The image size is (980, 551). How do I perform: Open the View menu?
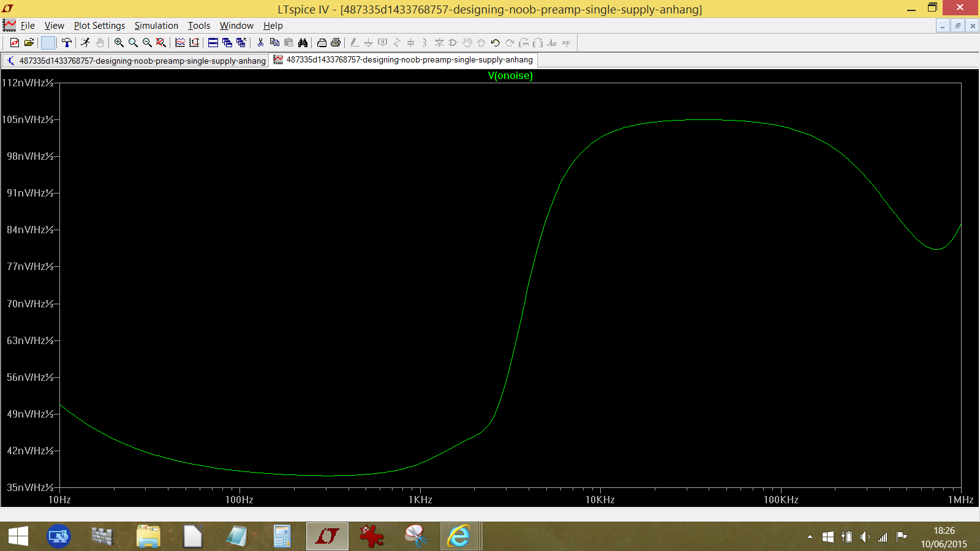pos(54,26)
